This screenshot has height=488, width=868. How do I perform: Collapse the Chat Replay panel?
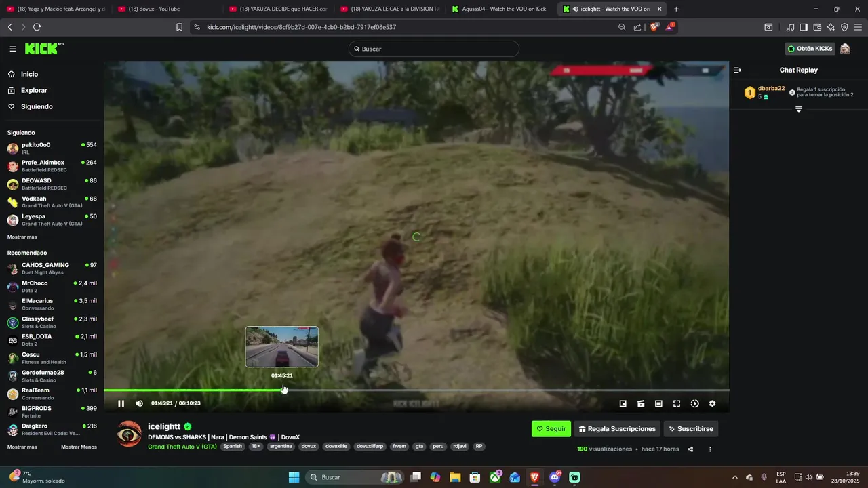pos(737,70)
